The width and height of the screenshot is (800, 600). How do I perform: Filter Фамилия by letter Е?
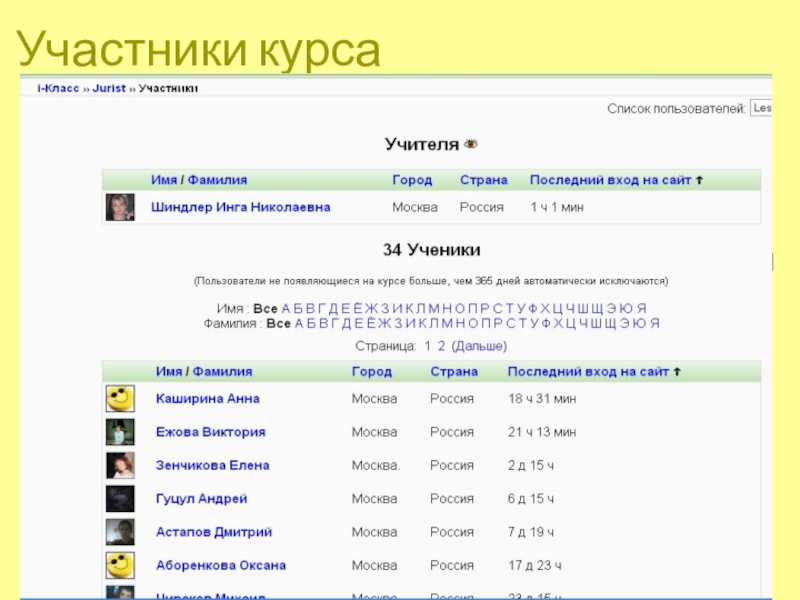(358, 323)
